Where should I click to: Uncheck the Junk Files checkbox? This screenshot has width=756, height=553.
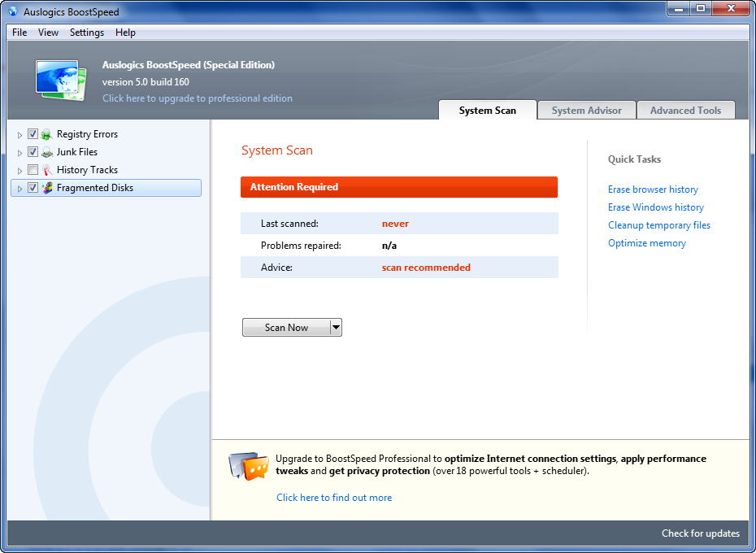pyautogui.click(x=33, y=151)
